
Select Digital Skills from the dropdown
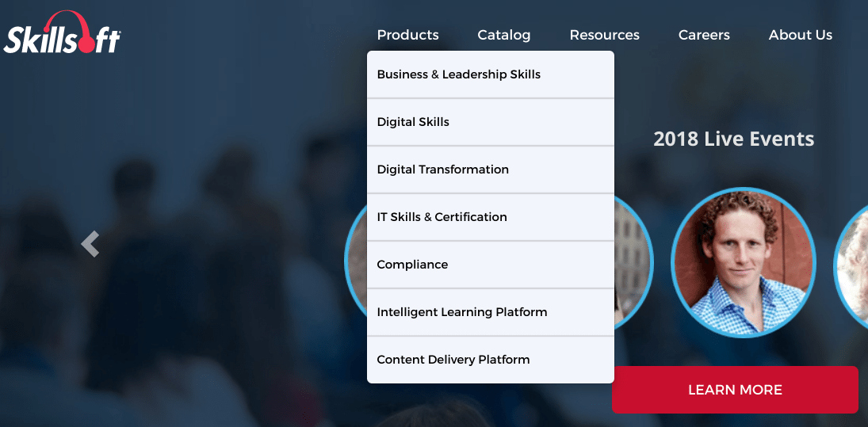[x=491, y=122]
